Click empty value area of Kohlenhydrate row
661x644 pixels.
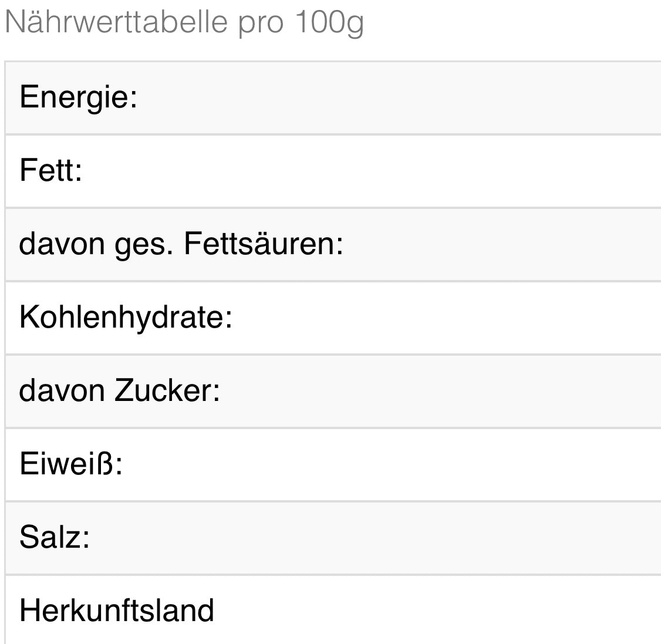point(470,317)
